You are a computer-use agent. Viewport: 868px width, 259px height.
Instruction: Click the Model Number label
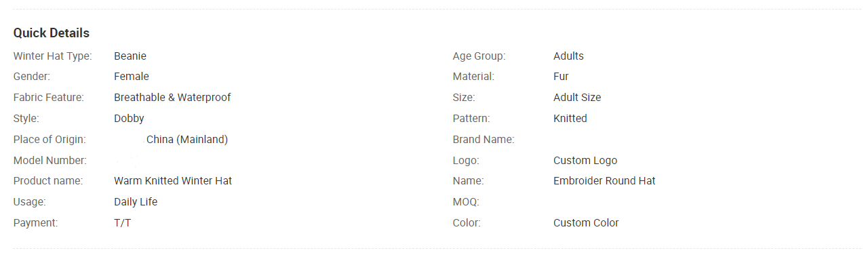50,161
